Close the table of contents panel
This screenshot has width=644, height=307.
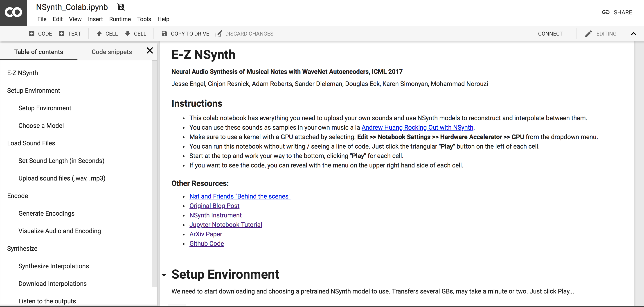click(150, 50)
